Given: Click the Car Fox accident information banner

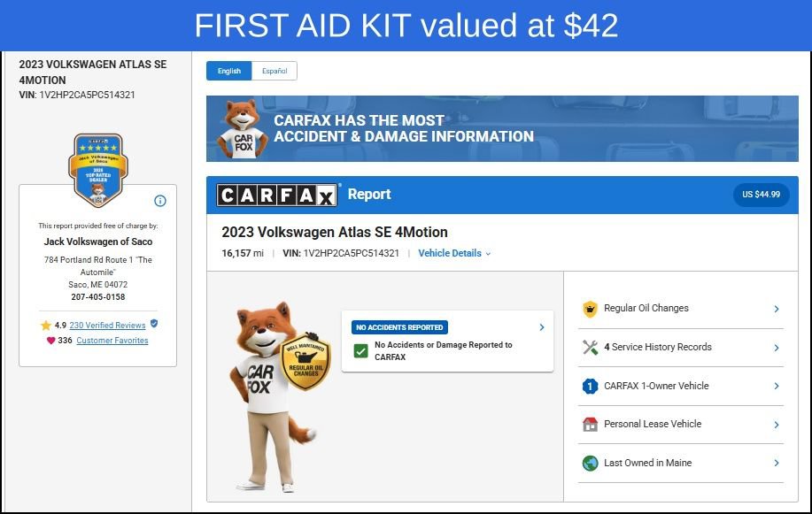Looking at the screenshot, I should [502, 129].
